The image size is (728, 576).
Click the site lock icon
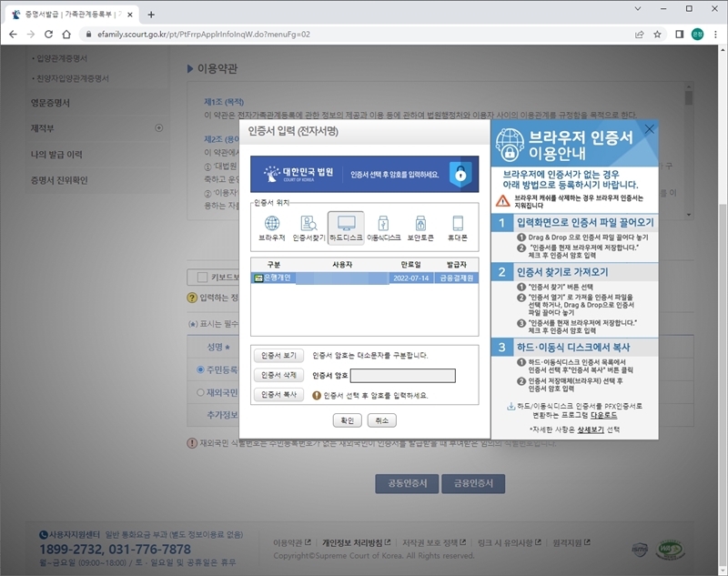tap(88, 35)
